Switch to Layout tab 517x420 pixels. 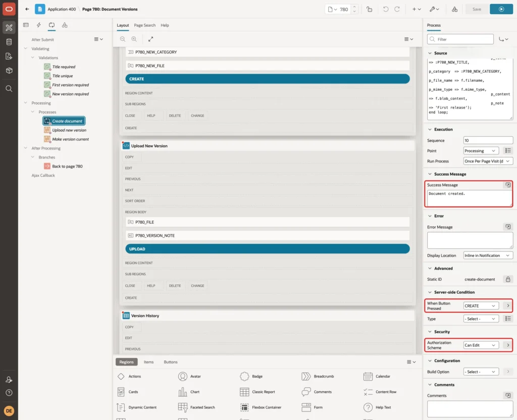point(123,25)
